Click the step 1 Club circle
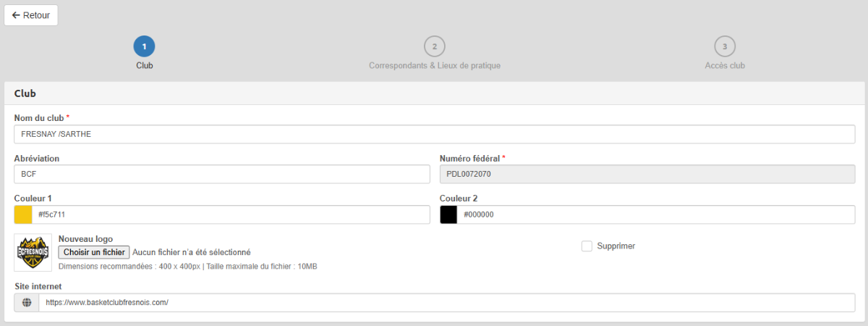 tap(144, 46)
